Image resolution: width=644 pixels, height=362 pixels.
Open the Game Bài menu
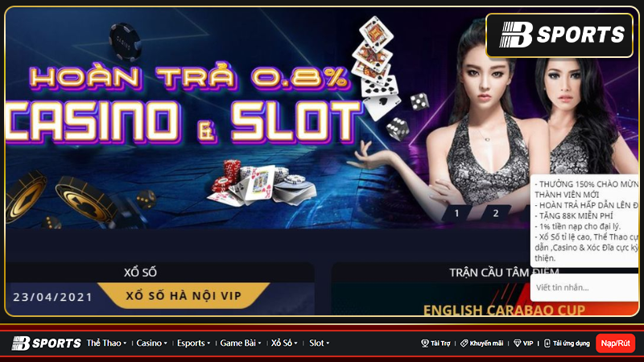coord(241,343)
